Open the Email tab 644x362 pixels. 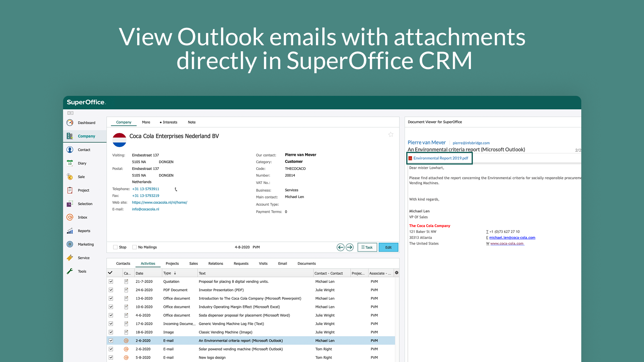pyautogui.click(x=282, y=263)
